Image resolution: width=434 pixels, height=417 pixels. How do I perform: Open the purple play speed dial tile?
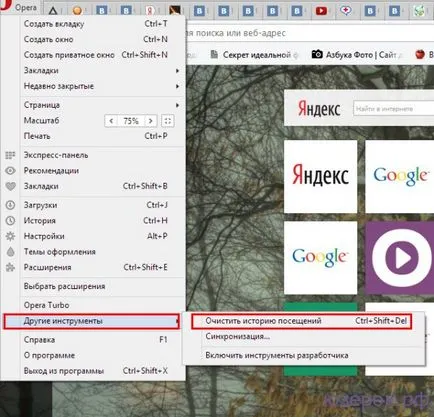(400, 258)
